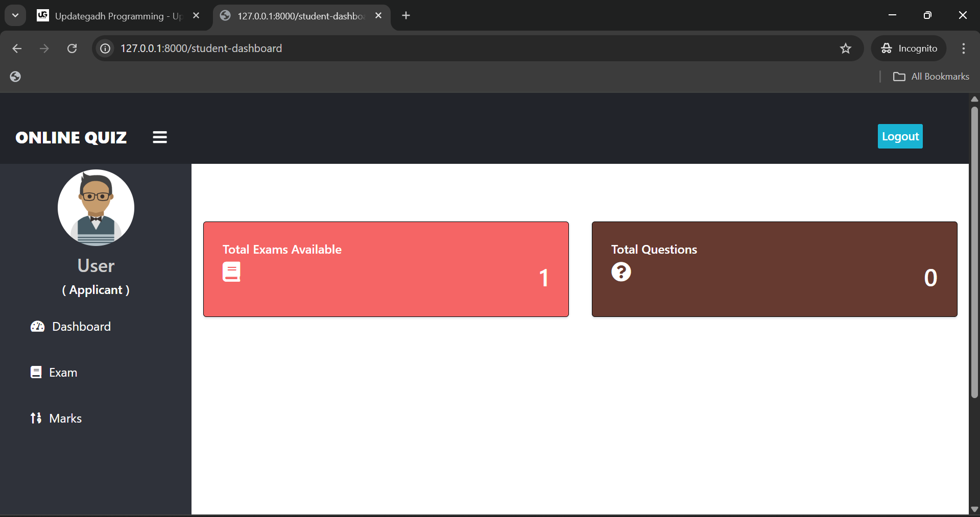980x517 pixels.
Task: Open the Dashboard sidebar link
Action: point(71,327)
